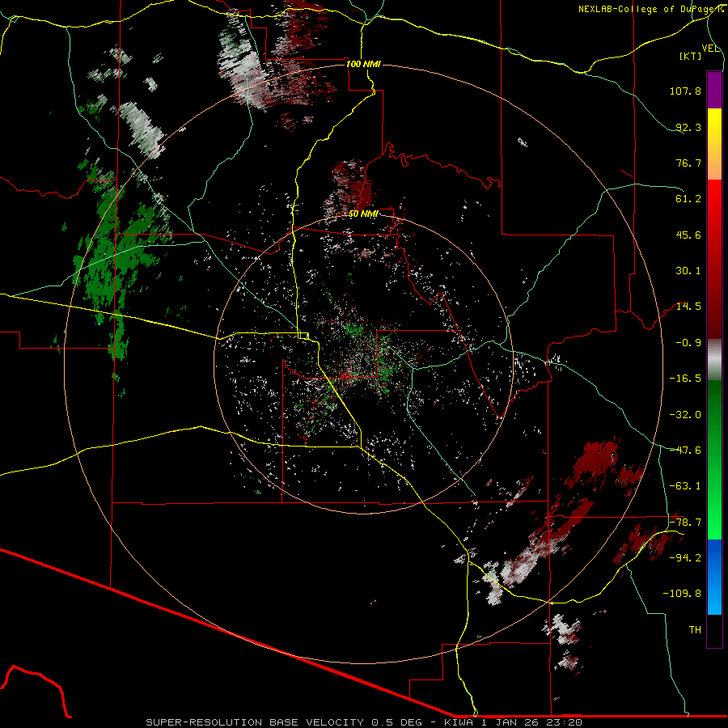Select the -94.2 velocity scale value

coord(685,558)
